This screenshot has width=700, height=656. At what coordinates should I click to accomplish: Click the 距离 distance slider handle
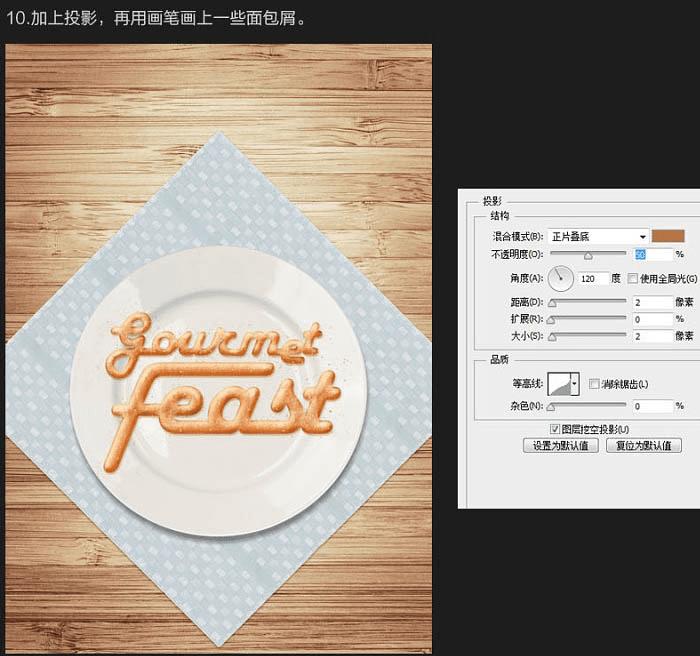click(552, 303)
